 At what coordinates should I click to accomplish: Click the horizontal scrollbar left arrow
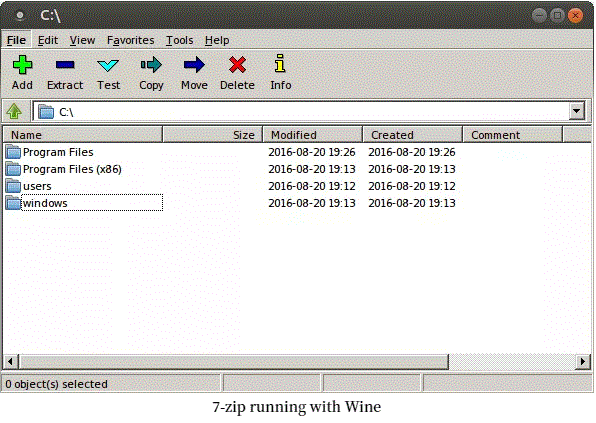coord(11,361)
